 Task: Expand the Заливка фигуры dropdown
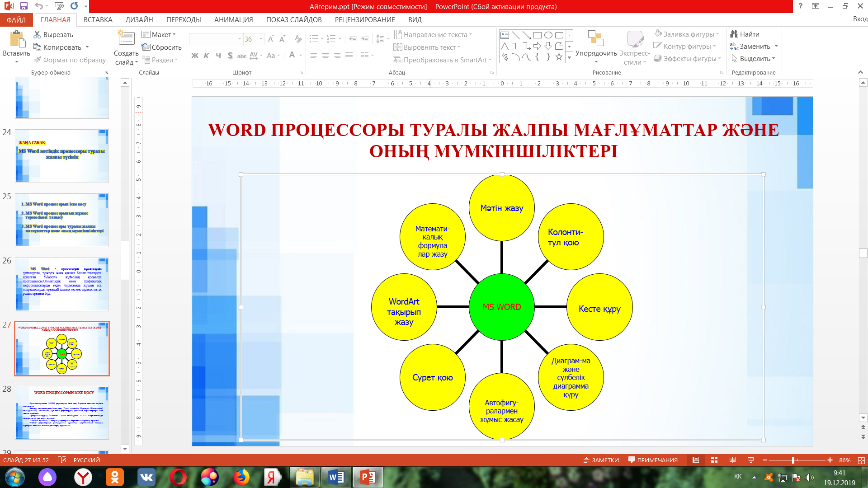click(717, 34)
